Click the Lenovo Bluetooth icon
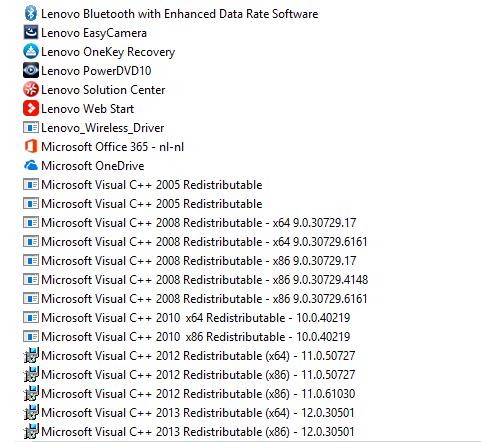Image resolution: width=481 pixels, height=442 pixels. [x=31, y=14]
